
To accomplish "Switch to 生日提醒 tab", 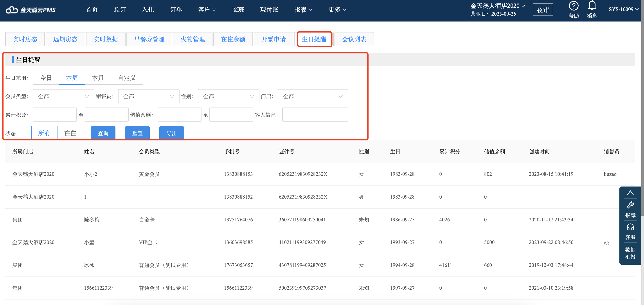I will tap(314, 39).
